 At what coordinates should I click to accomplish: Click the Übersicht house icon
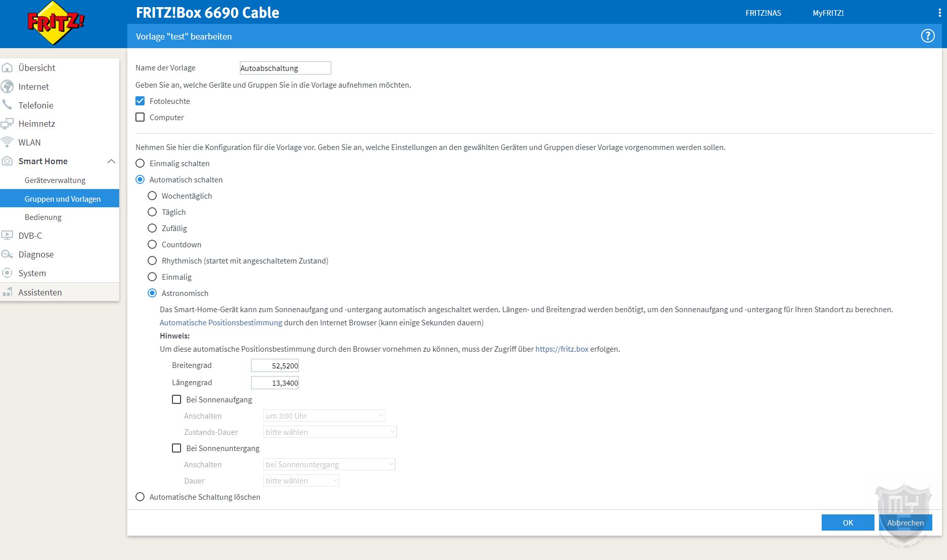point(8,68)
